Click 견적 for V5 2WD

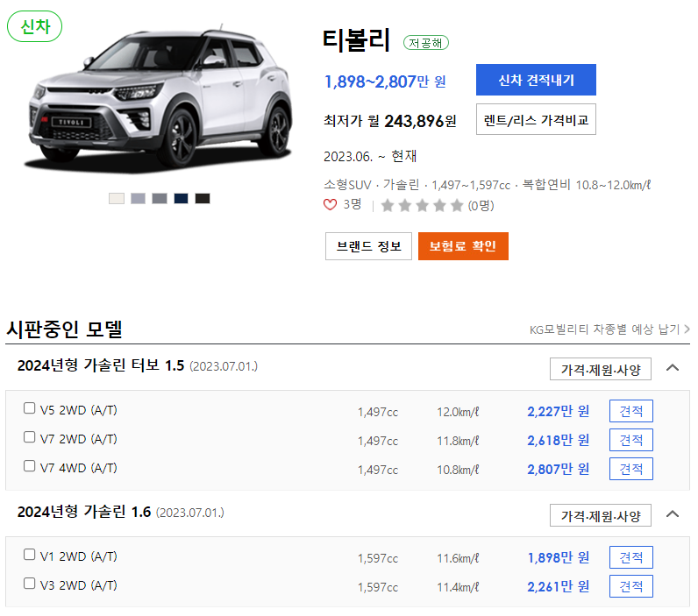(630, 412)
